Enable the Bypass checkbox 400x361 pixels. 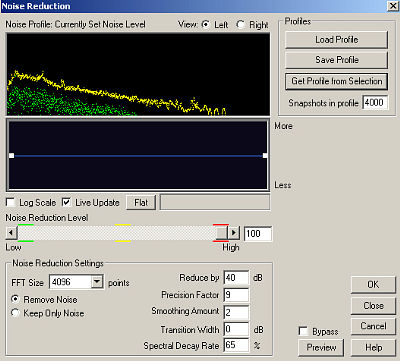(303, 331)
